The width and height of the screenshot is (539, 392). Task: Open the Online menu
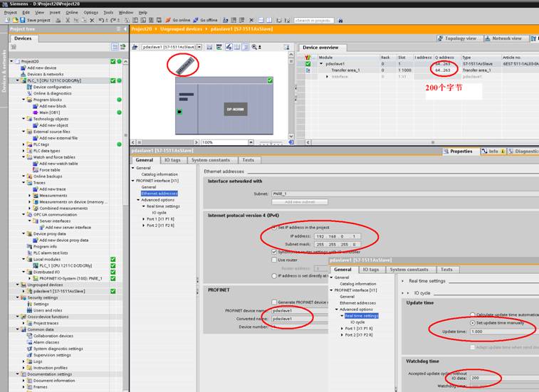tap(72, 12)
